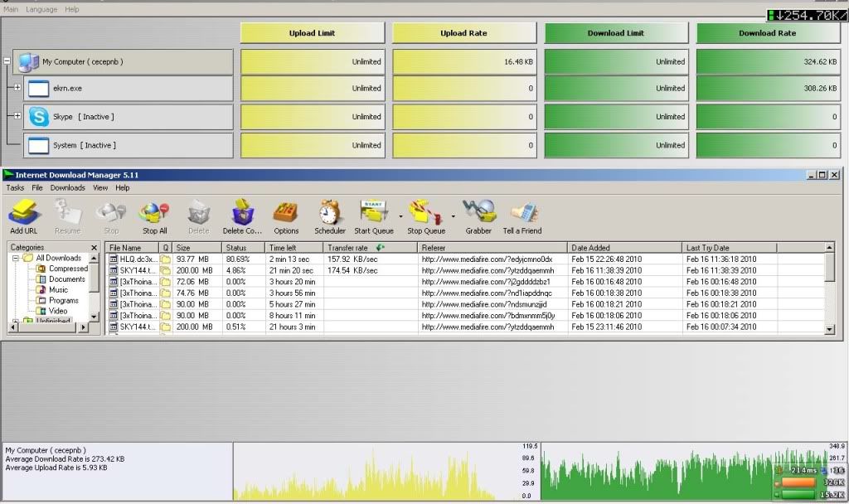Click the My Computer icon

pos(28,61)
